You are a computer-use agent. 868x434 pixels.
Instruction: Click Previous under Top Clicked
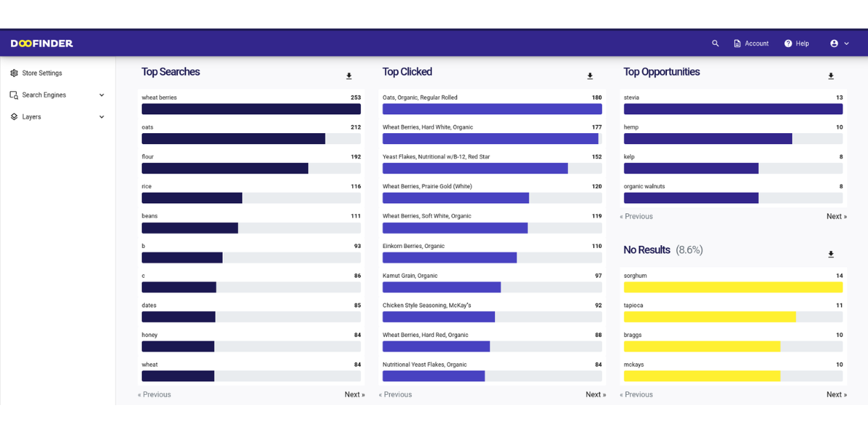(x=395, y=394)
